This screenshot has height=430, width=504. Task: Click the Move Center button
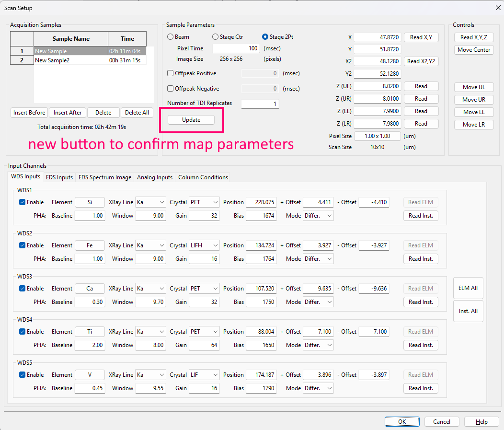[x=473, y=50]
